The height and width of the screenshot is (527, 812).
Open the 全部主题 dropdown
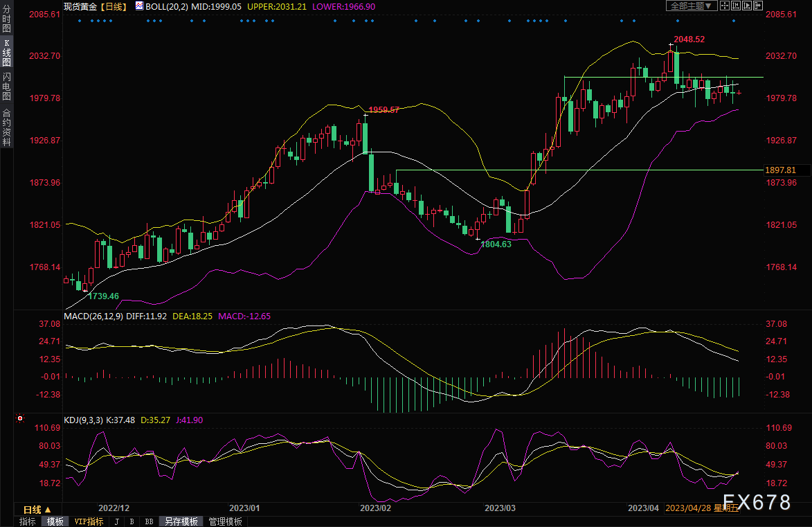(692, 6)
